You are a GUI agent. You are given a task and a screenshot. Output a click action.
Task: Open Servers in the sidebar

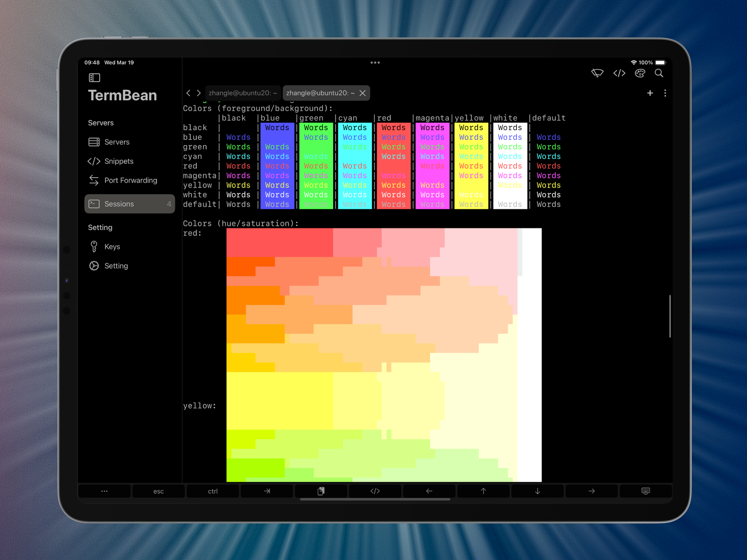[116, 142]
